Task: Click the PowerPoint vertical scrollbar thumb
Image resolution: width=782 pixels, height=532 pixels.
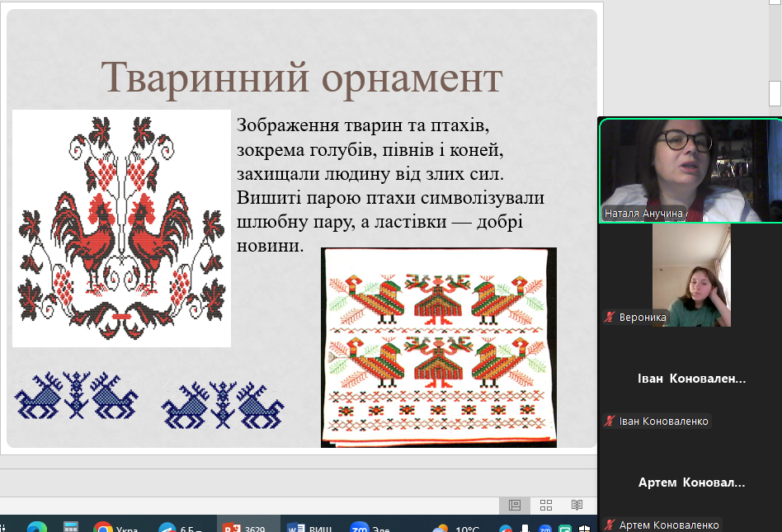Action: tap(775, 93)
